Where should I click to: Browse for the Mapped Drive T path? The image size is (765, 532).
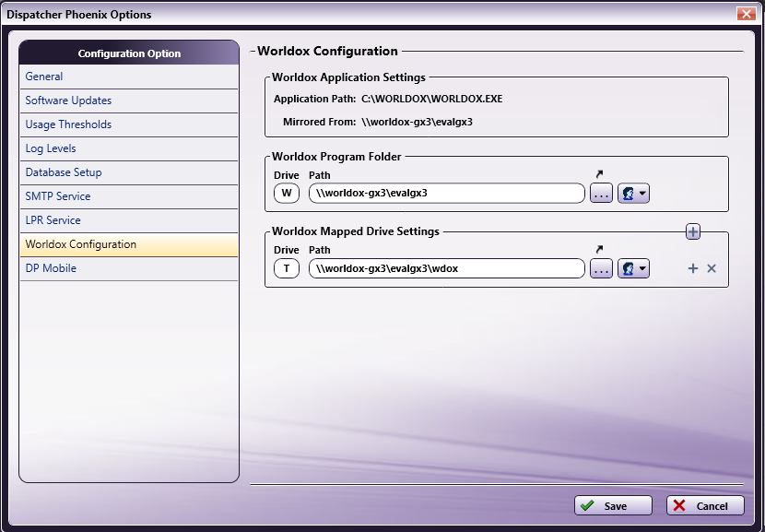pyautogui.click(x=601, y=268)
